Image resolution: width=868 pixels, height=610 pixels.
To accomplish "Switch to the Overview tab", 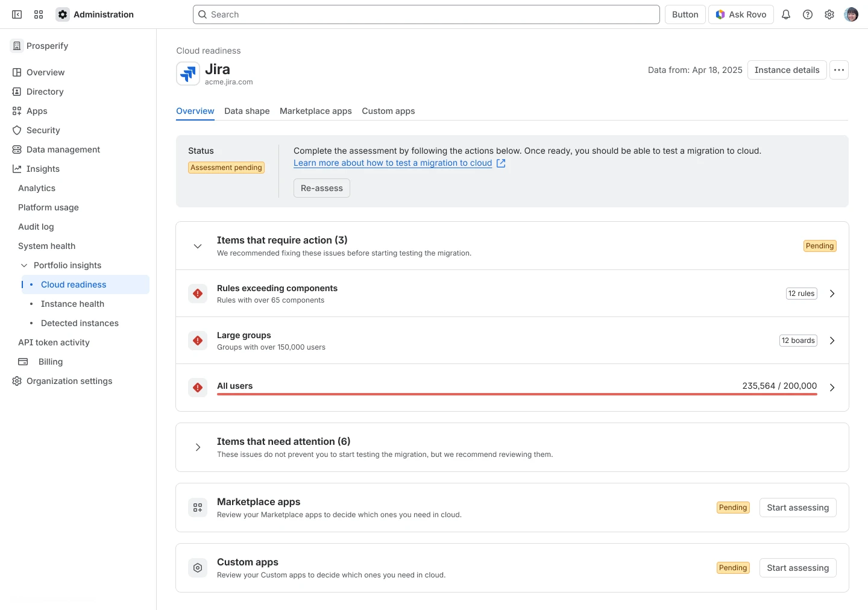I will (195, 111).
